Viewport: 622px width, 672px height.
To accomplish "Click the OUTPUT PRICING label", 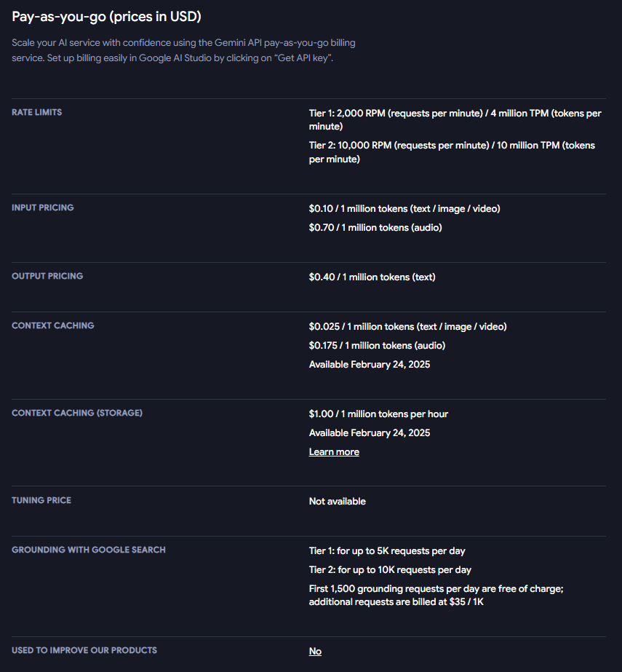I will [x=47, y=276].
